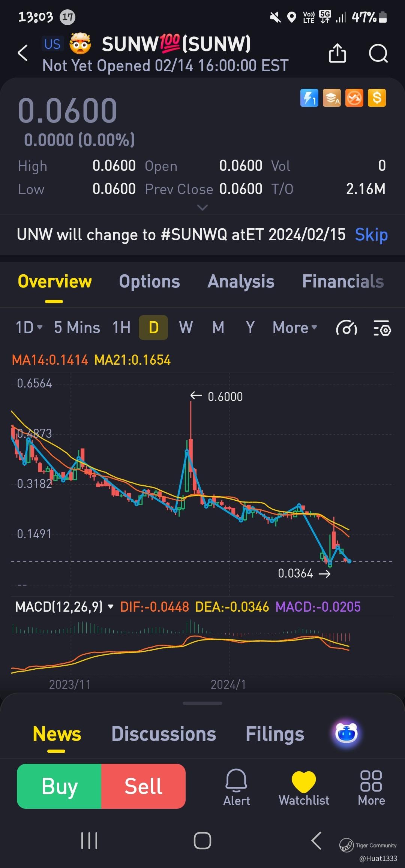Expand quote details chevron under Prev Close
Viewport: 405px width, 868px height.
[x=202, y=208]
